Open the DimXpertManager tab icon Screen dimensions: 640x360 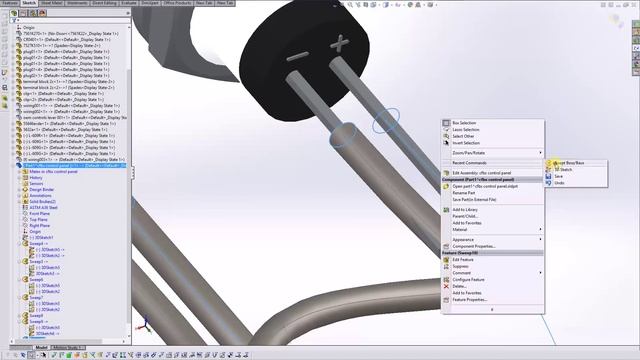42,13
